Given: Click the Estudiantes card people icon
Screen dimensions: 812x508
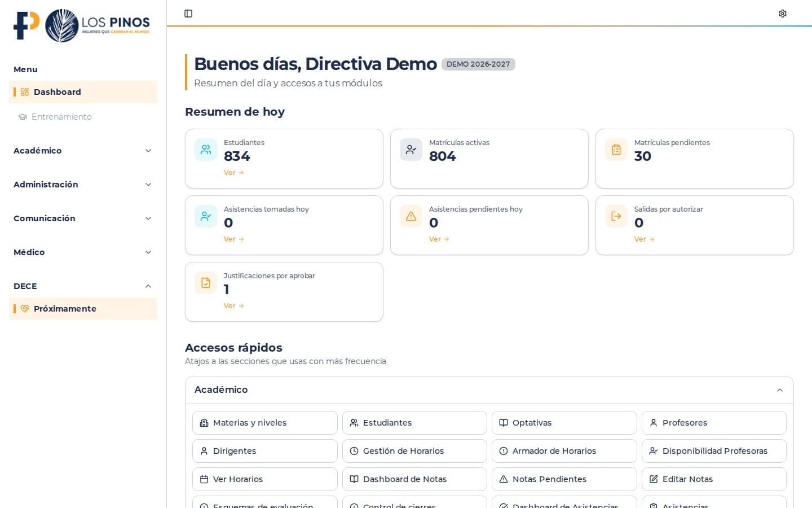Looking at the screenshot, I should tap(206, 150).
